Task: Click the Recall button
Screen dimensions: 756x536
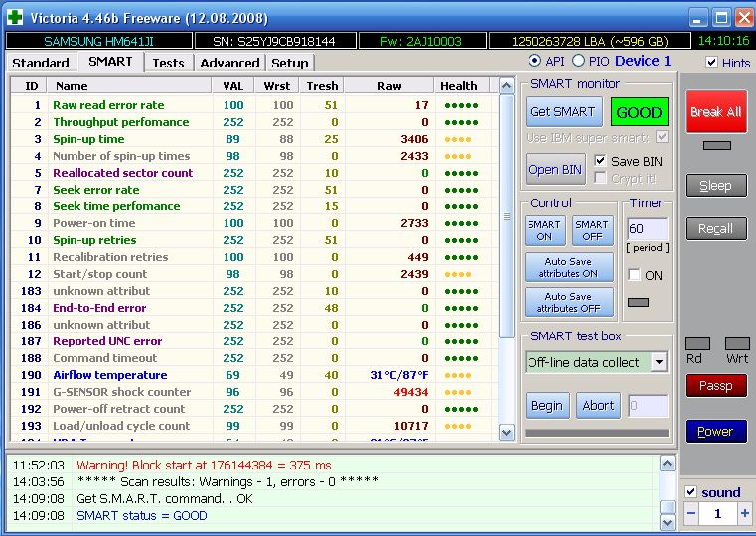Action: point(716,229)
